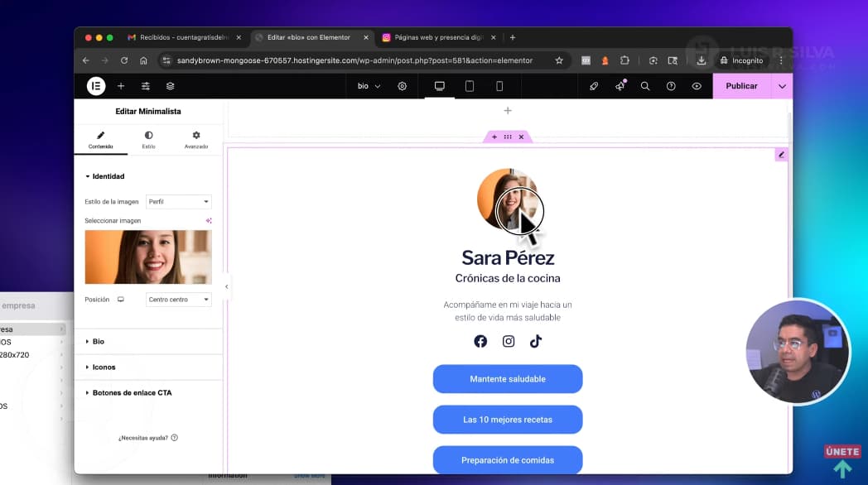Switch to Páginas web y presencia tab
Viewport: 868px width, 485px height.
[x=438, y=37]
